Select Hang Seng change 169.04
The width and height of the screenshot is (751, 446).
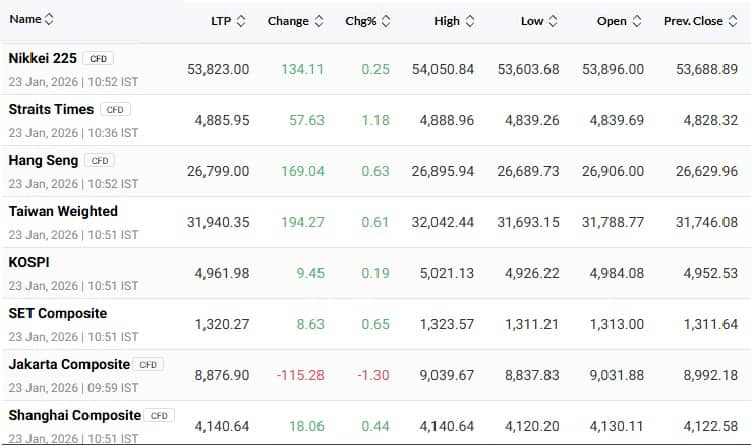[303, 172]
